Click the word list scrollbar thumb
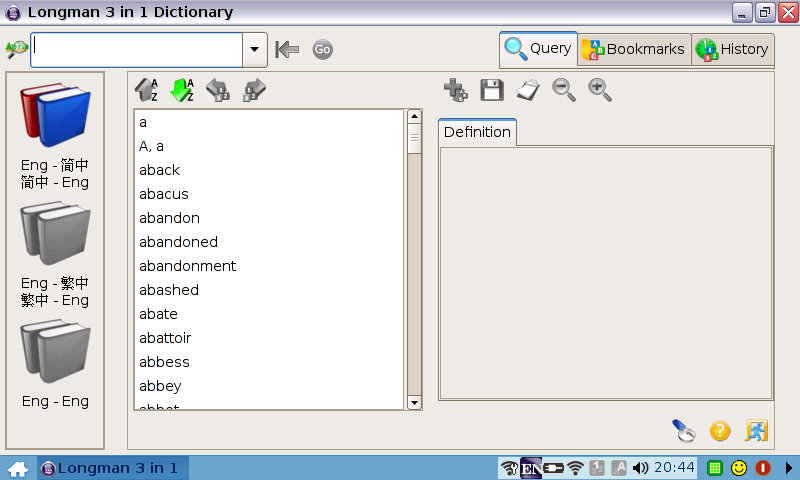The height and width of the screenshot is (480, 800). (414, 139)
